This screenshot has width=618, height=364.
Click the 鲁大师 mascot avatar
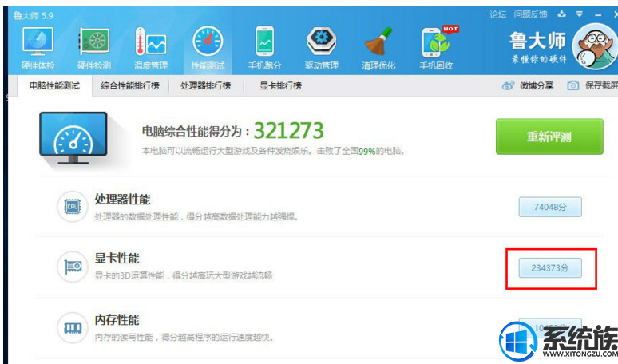point(594,46)
